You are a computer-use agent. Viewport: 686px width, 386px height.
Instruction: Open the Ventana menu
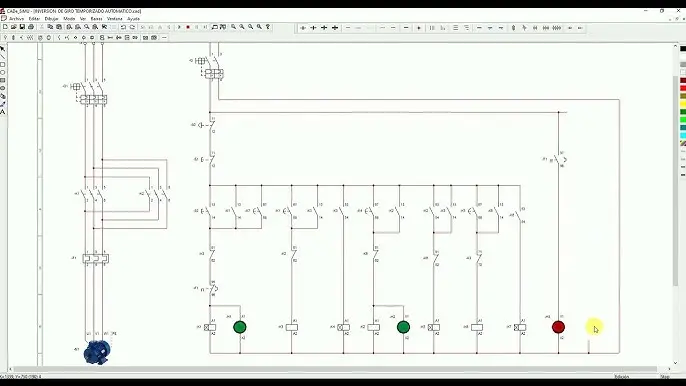point(115,19)
